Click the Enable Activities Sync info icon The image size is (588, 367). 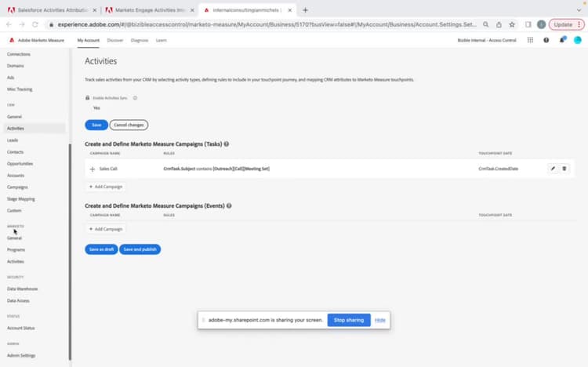click(135, 98)
